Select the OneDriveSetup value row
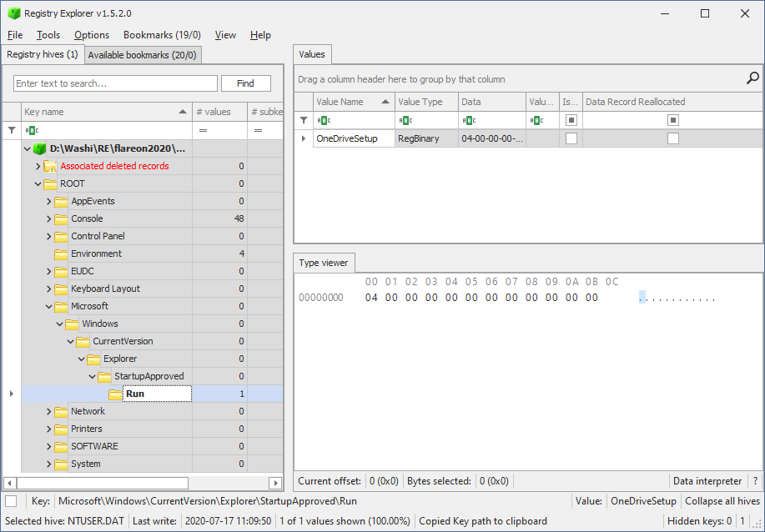Viewport: 765px width, 532px height. pos(529,138)
